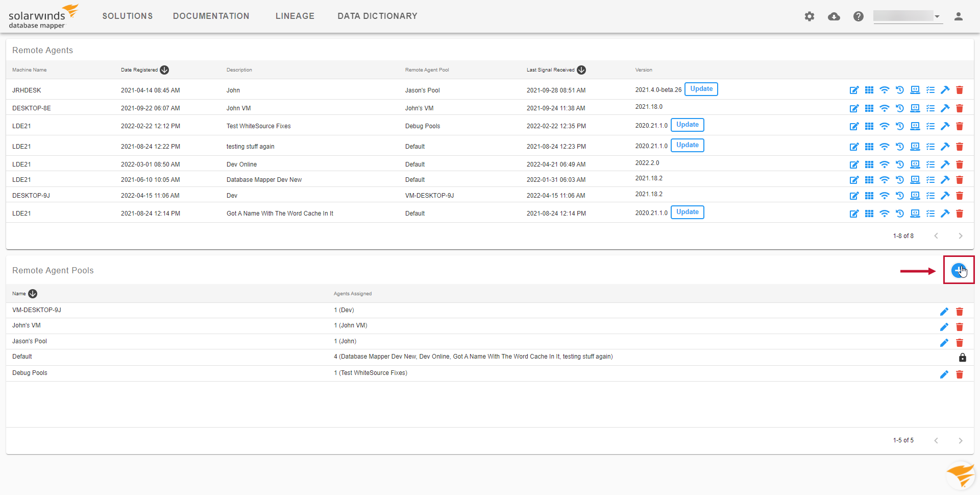Open the blurred user dropdown in header

point(907,16)
